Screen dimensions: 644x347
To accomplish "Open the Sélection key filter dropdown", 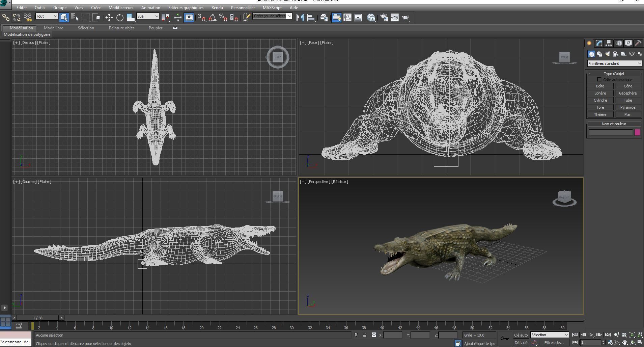I will pyautogui.click(x=550, y=335).
